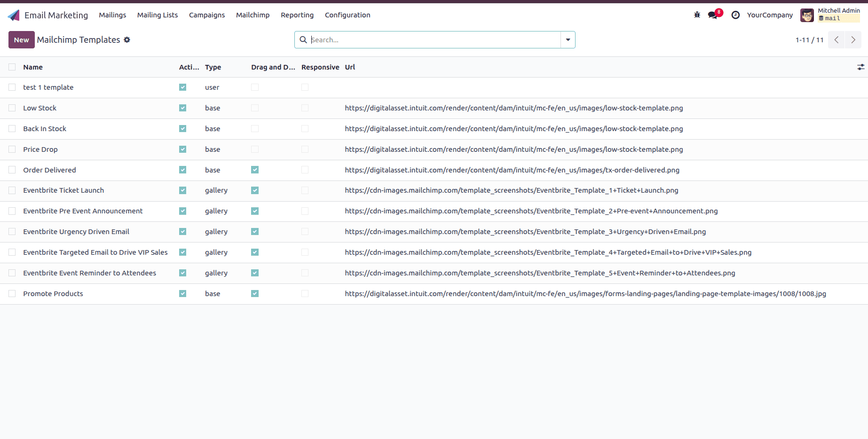Open the Order Delivered record
868x439 pixels.
49,170
